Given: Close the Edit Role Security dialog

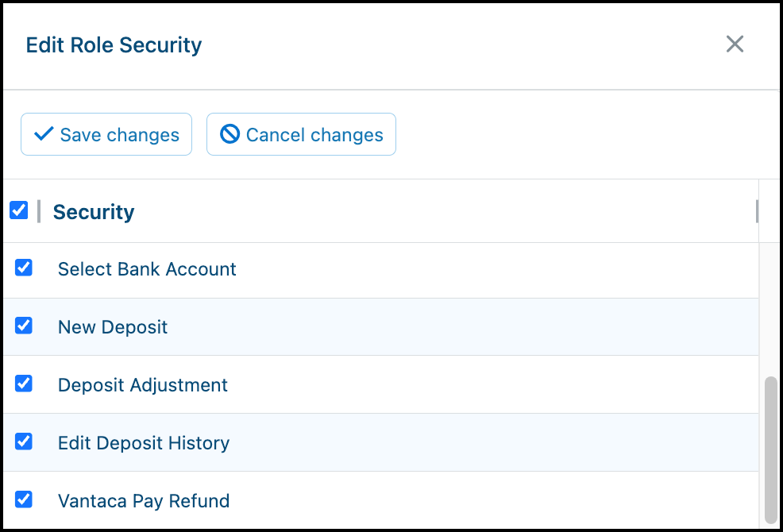Looking at the screenshot, I should point(735,44).
